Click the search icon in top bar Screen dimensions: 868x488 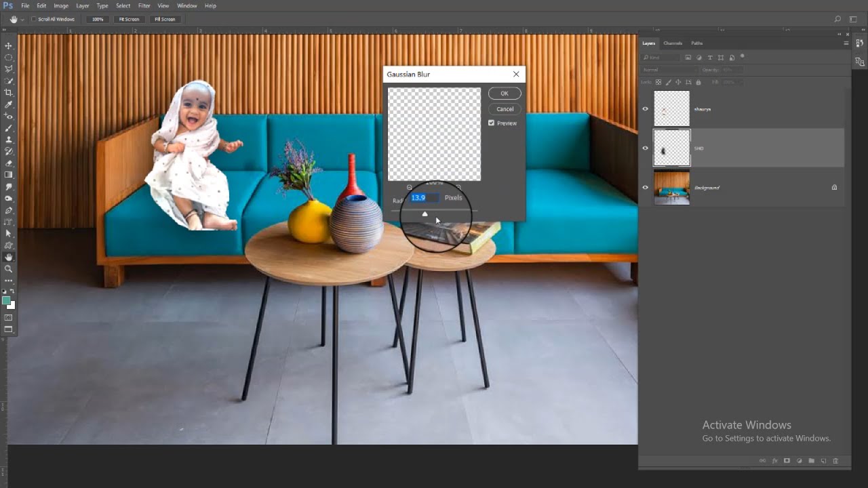tap(837, 19)
